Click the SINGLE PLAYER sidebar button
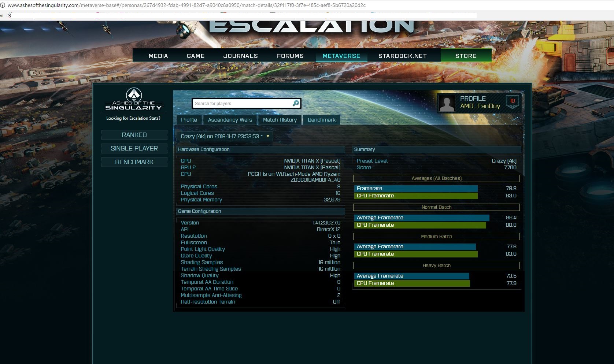The image size is (614, 364). [134, 148]
